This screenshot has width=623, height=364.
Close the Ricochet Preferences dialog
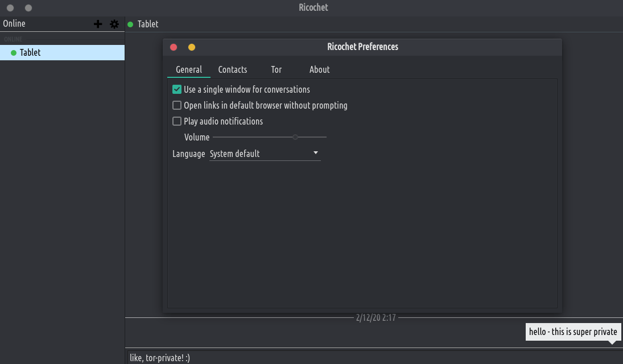[174, 47]
